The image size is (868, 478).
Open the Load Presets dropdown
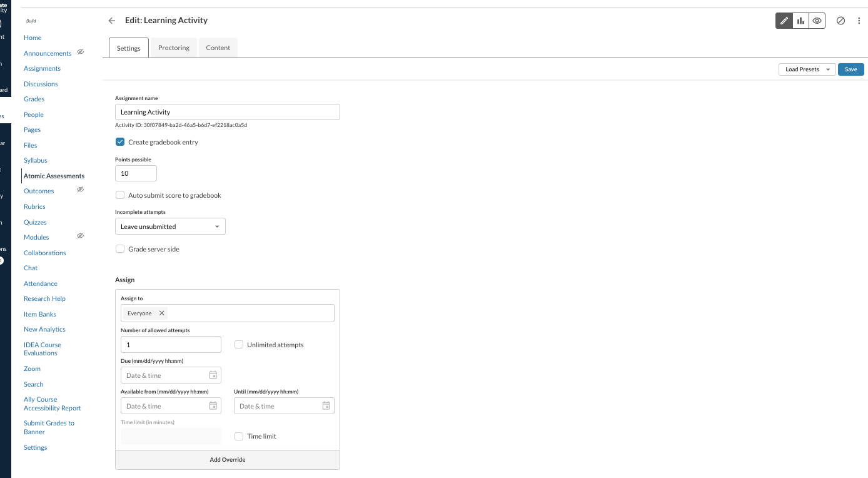point(806,69)
